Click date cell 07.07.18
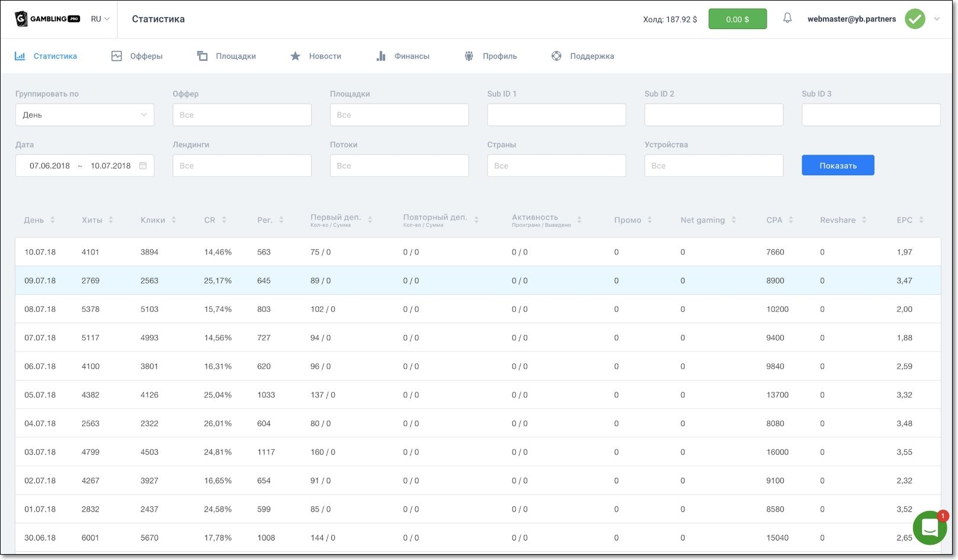This screenshot has width=958, height=560. click(x=40, y=337)
